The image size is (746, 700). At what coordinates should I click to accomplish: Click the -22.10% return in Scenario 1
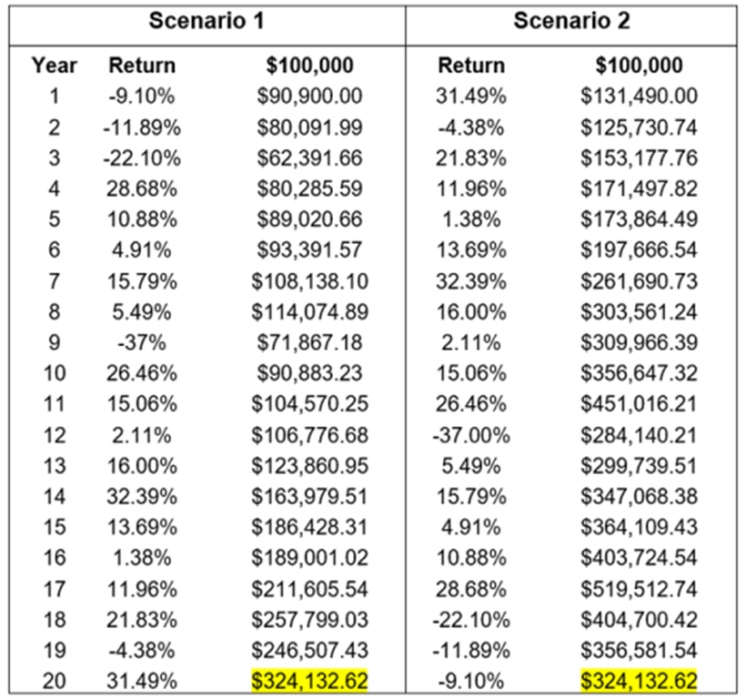pyautogui.click(x=142, y=158)
